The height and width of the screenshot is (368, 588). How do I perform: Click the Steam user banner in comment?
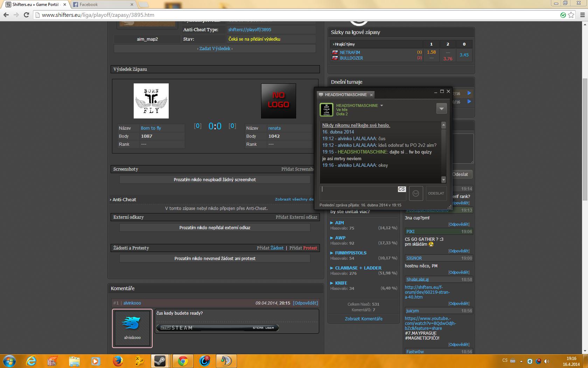[217, 328]
